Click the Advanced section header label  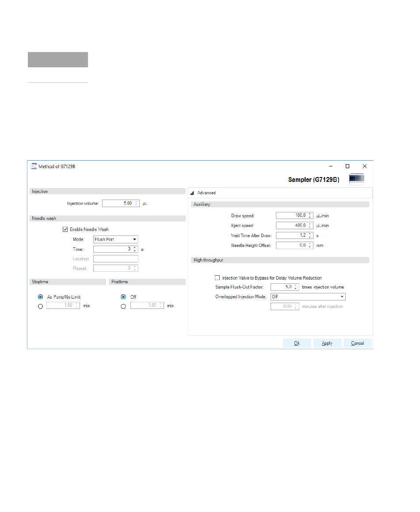point(206,192)
